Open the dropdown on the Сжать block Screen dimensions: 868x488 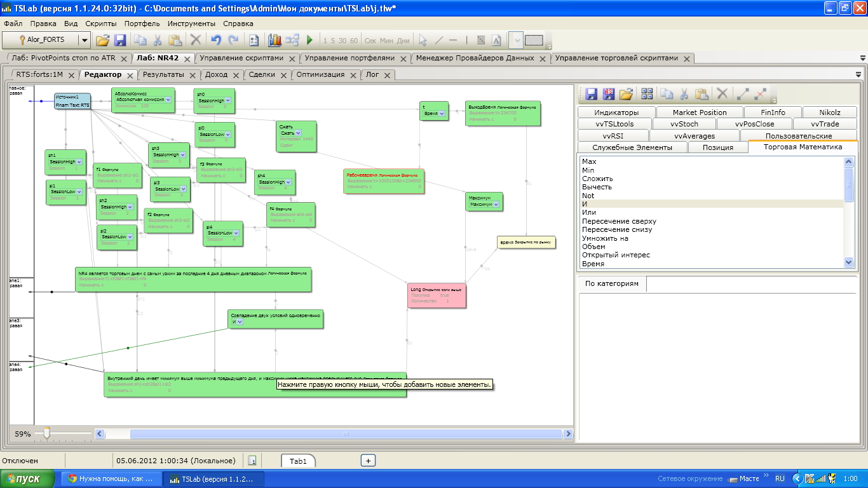(299, 133)
